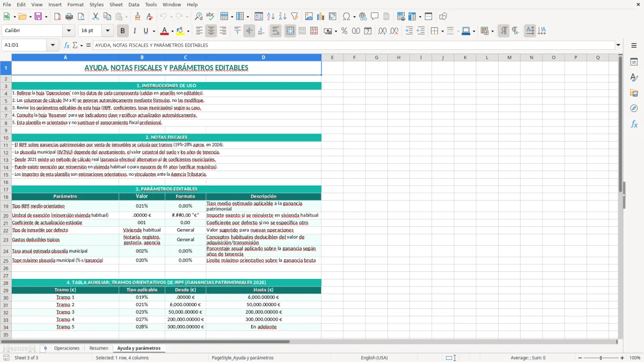Apply the yellow highlighting color
This screenshot has height=362, width=644.
pyautogui.click(x=180, y=31)
